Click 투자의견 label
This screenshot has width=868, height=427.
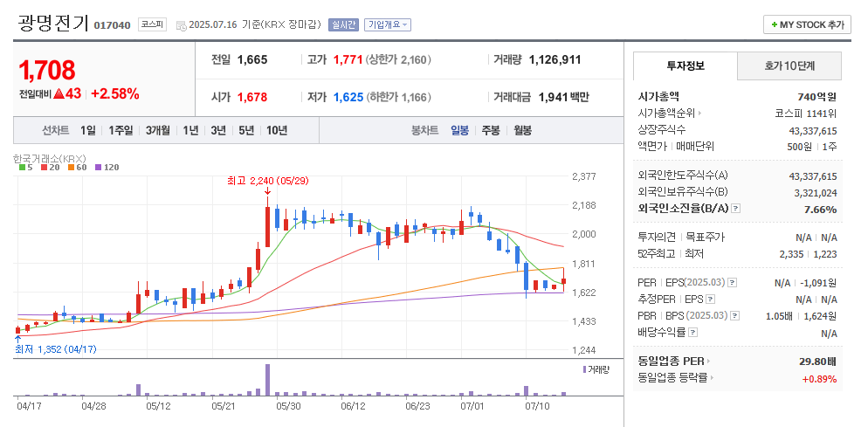pyautogui.click(x=657, y=238)
